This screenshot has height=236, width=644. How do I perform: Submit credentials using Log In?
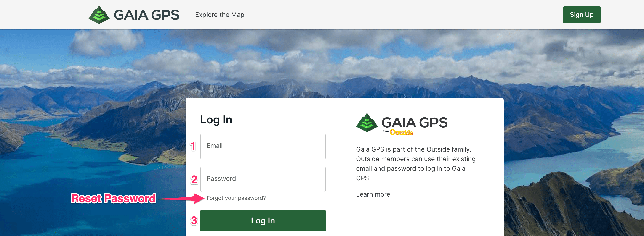263,220
